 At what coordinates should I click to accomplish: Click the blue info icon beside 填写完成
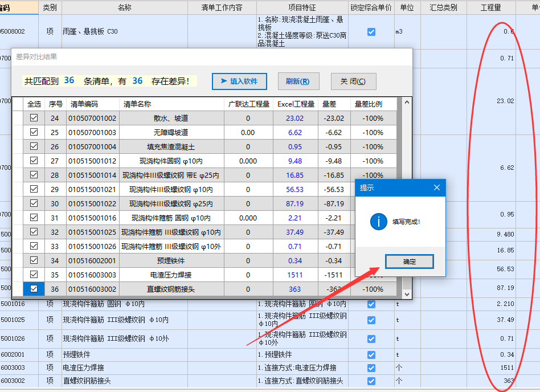pos(378,222)
